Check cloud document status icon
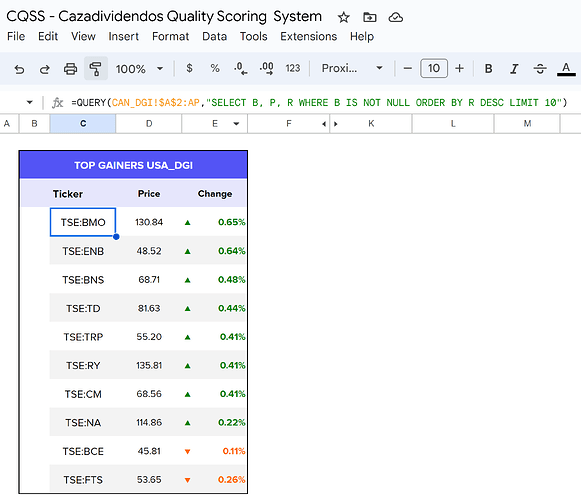This screenshot has height=500, width=581. coord(395,17)
